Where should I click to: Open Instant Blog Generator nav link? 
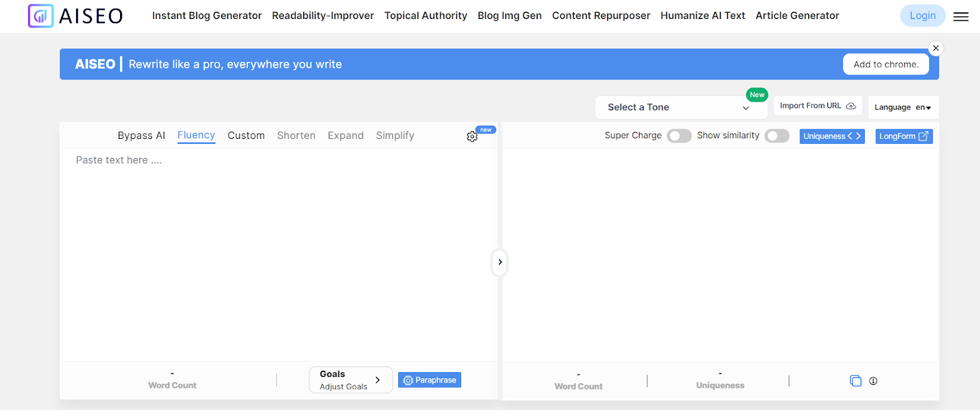pos(207,16)
